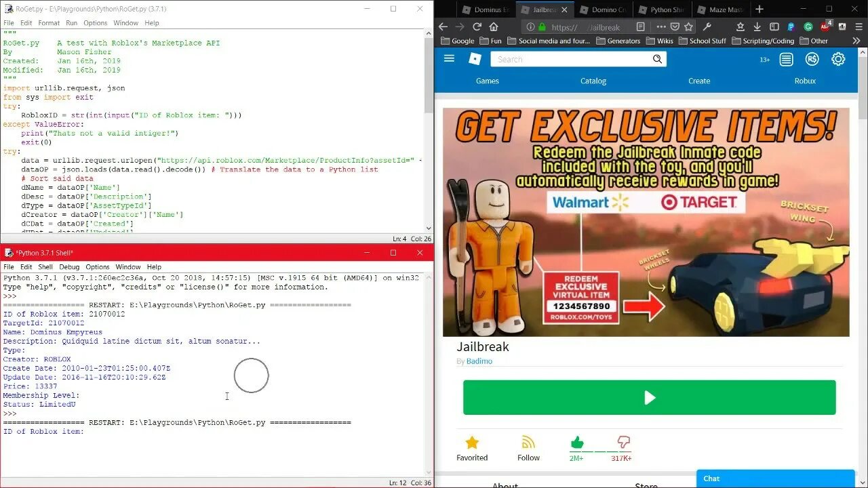The image size is (868, 488).
Task: Open the Robux balance icon
Action: 812,59
